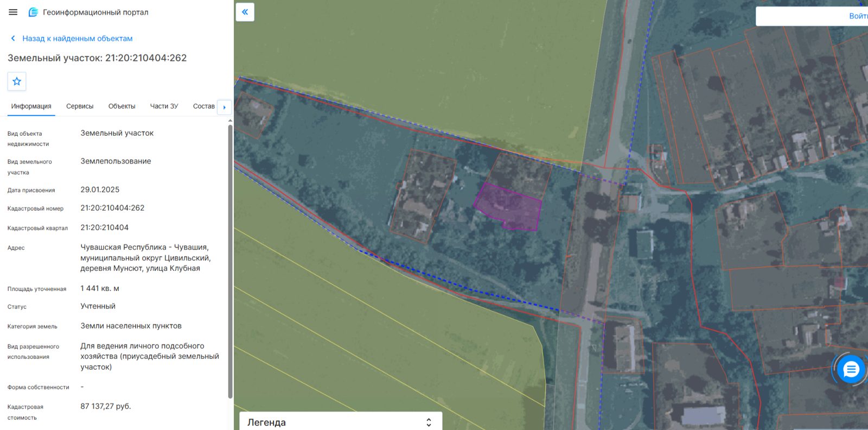Open the Состав tab
868x430 pixels.
click(204, 106)
